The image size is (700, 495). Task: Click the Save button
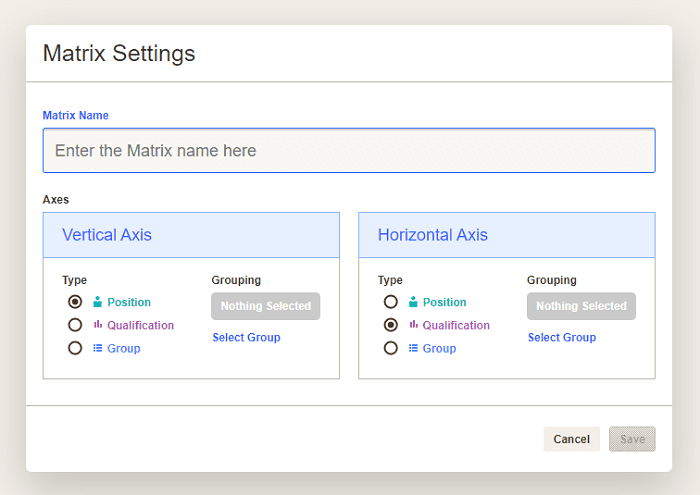click(x=632, y=439)
